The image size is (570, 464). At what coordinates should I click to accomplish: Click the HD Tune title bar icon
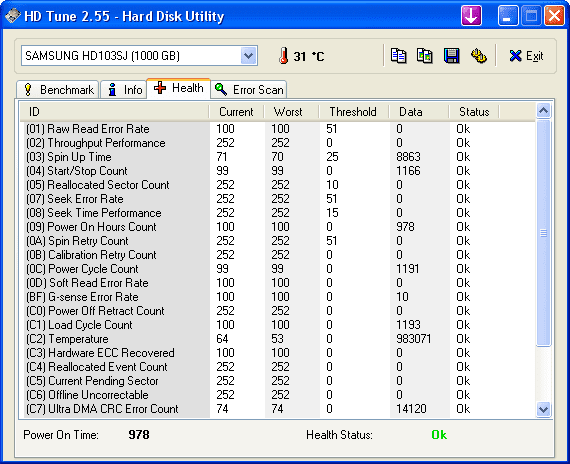13,16
